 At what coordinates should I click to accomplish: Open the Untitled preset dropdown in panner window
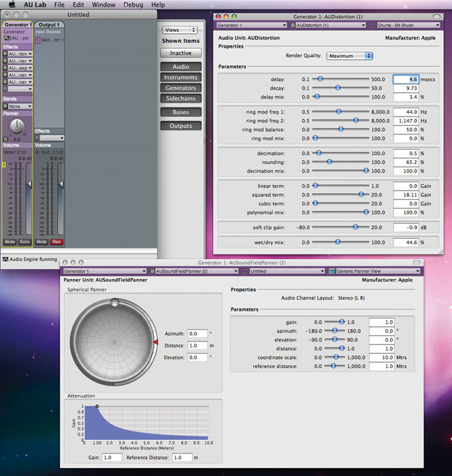pos(287,271)
